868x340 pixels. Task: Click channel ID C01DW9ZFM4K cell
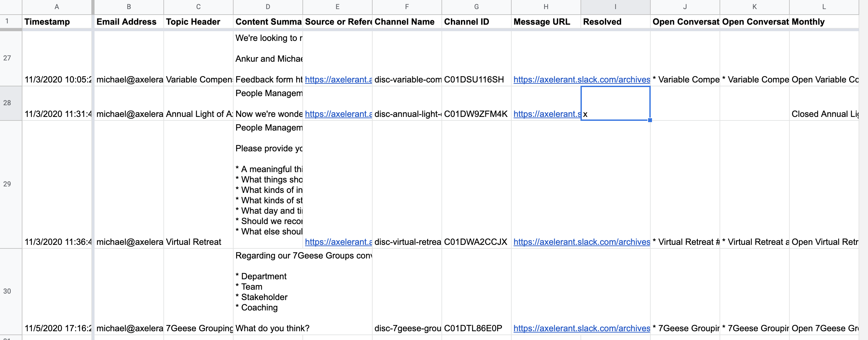click(477, 103)
